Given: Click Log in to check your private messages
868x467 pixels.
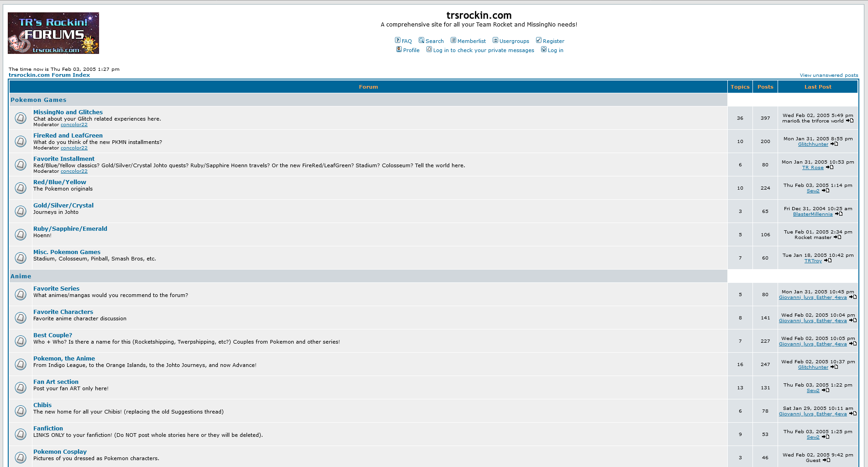Looking at the screenshot, I should point(484,50).
